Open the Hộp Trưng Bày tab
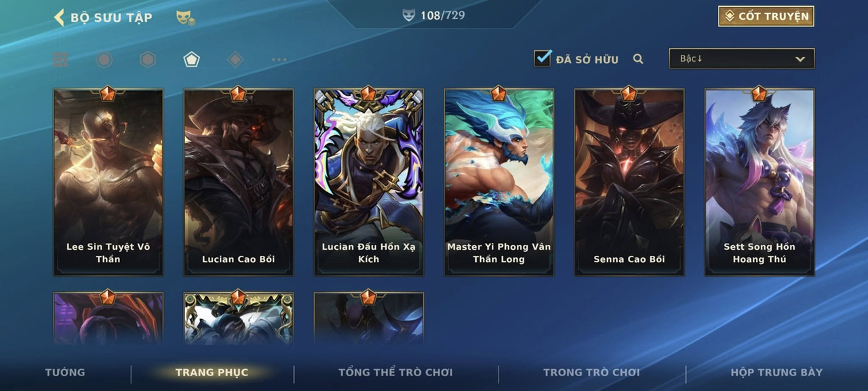The image size is (868, 391). point(776,372)
